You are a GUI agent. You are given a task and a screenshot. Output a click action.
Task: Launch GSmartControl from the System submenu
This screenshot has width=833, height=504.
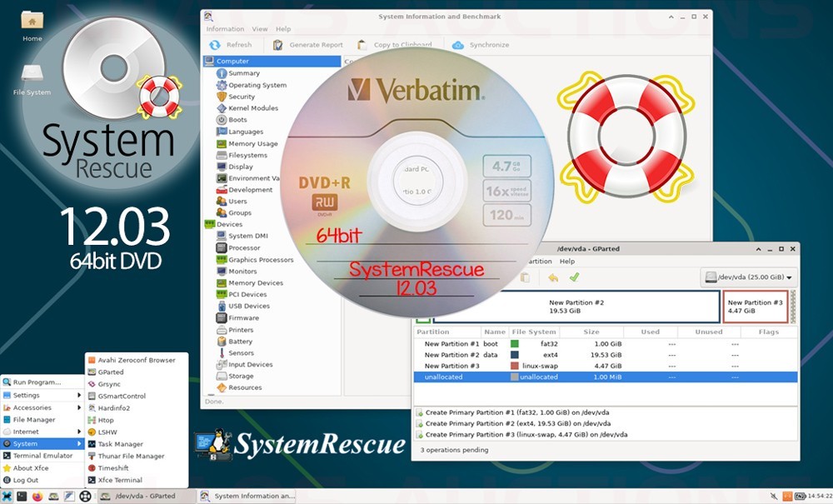(137, 397)
